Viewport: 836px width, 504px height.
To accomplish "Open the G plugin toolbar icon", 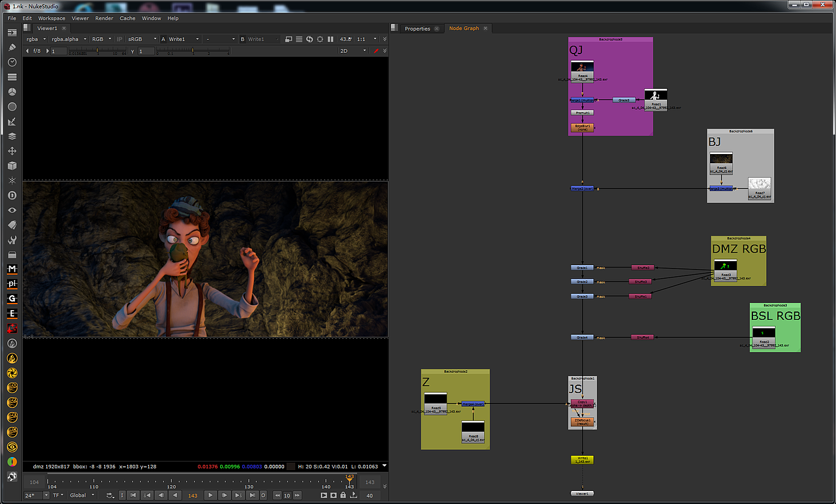I will click(x=12, y=298).
